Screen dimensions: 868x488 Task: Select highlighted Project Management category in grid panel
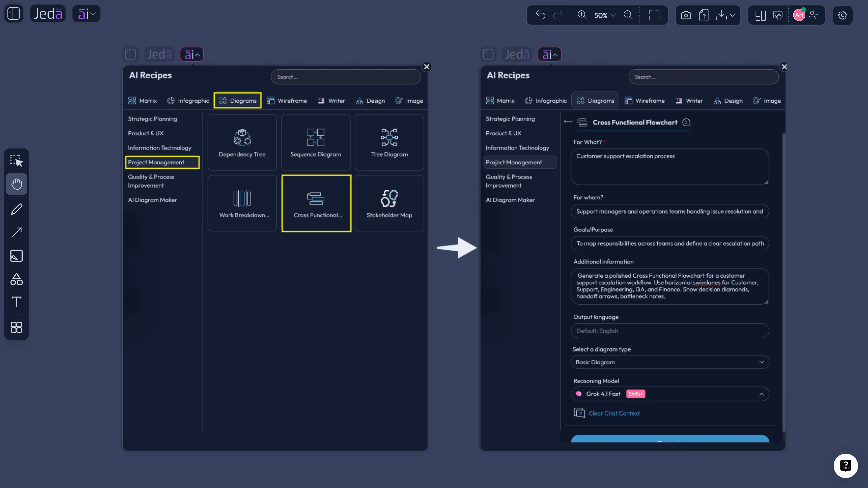(x=162, y=162)
